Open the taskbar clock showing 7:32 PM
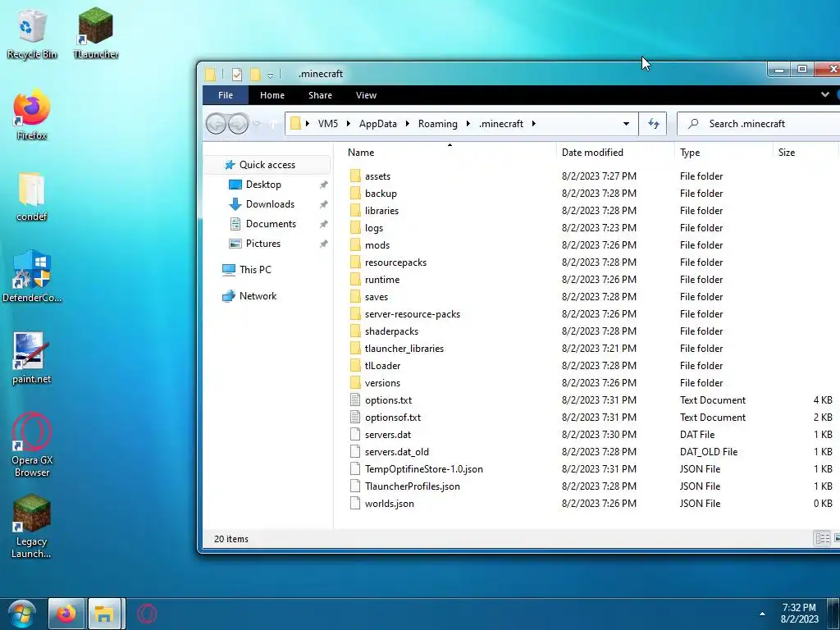The height and width of the screenshot is (630, 840). 799,614
